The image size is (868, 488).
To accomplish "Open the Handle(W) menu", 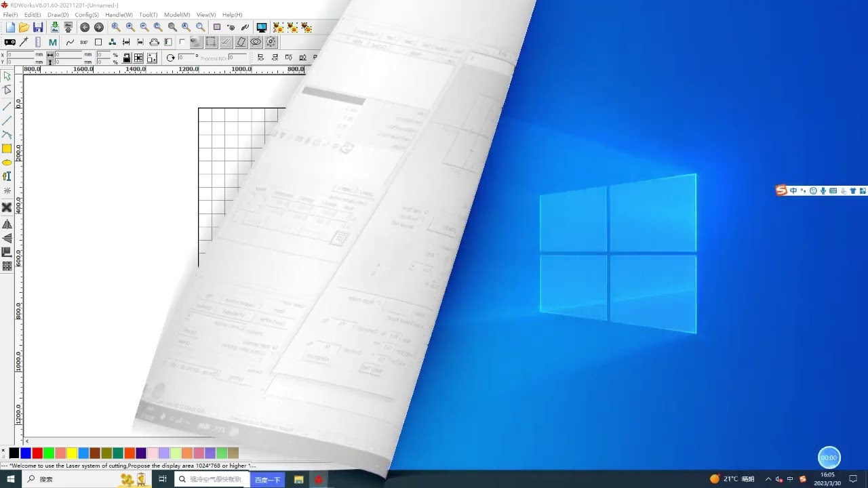I will tap(119, 15).
